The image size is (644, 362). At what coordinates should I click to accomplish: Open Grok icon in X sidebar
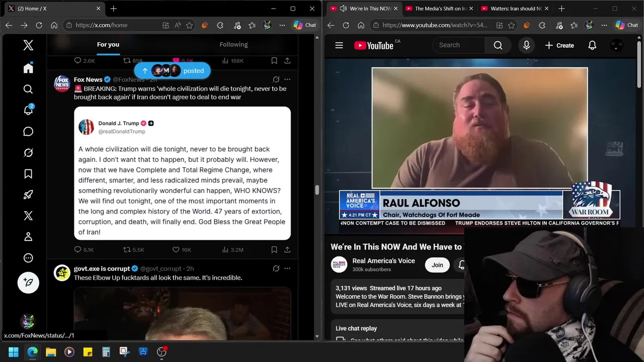click(x=28, y=153)
